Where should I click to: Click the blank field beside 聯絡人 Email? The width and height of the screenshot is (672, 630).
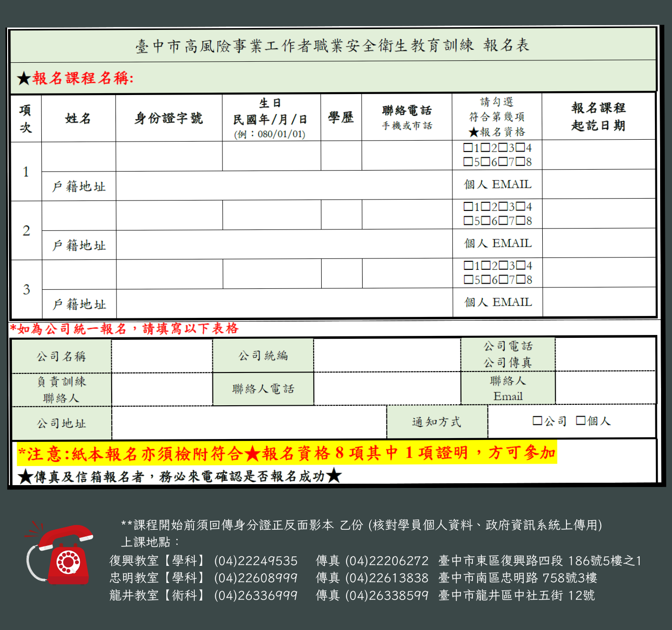pyautogui.click(x=605, y=388)
